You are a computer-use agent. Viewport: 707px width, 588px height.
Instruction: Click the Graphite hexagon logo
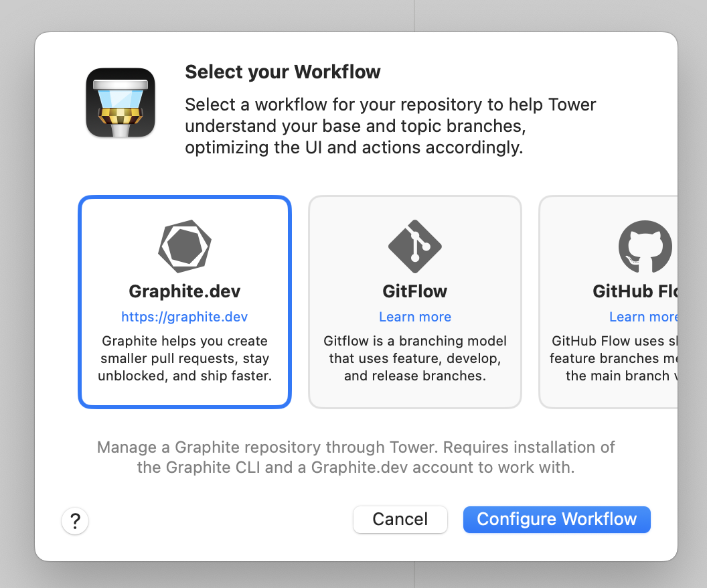coord(184,246)
